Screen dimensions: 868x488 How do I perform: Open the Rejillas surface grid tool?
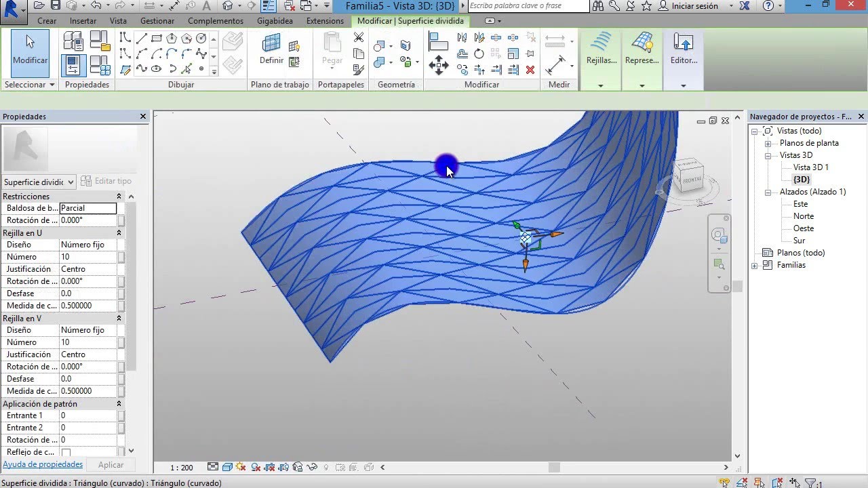click(x=601, y=49)
